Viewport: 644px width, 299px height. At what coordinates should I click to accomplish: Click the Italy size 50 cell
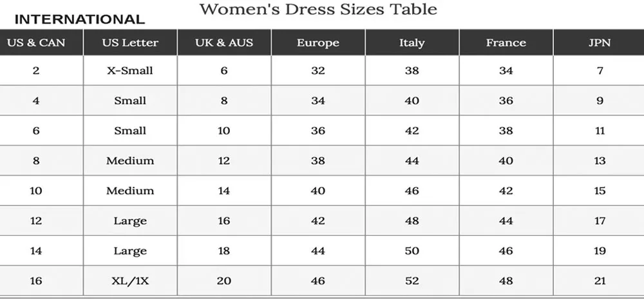pos(412,251)
